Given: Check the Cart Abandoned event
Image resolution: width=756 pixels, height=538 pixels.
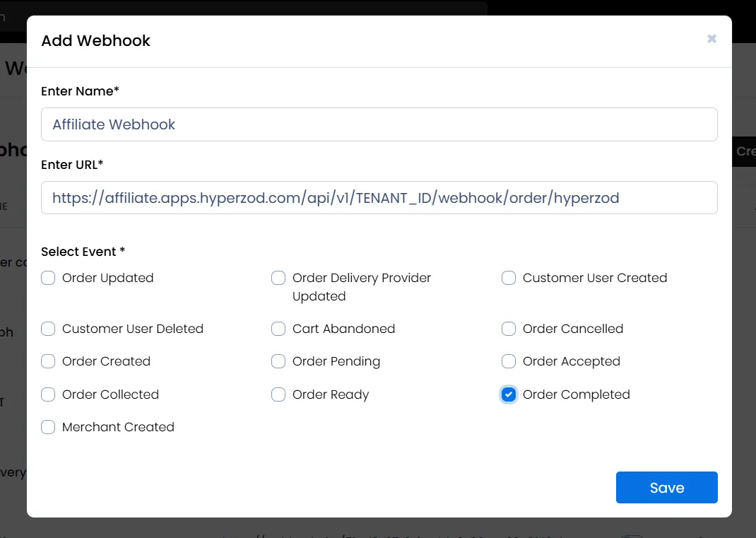Looking at the screenshot, I should pos(278,329).
